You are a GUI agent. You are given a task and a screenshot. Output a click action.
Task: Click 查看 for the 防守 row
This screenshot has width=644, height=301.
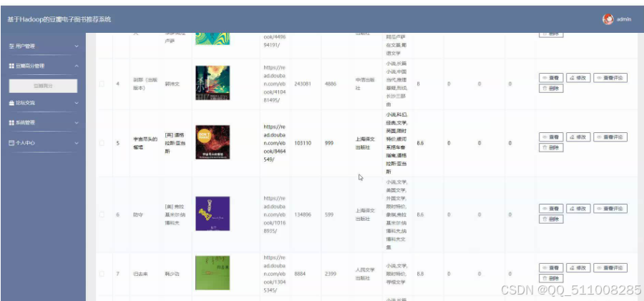pos(551,209)
